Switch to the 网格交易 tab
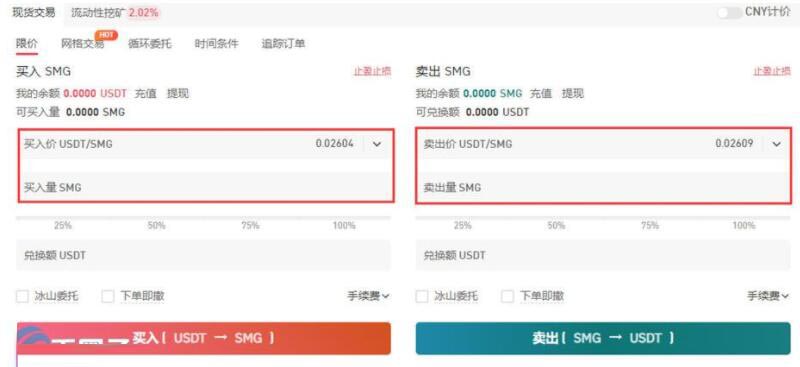 (83, 44)
